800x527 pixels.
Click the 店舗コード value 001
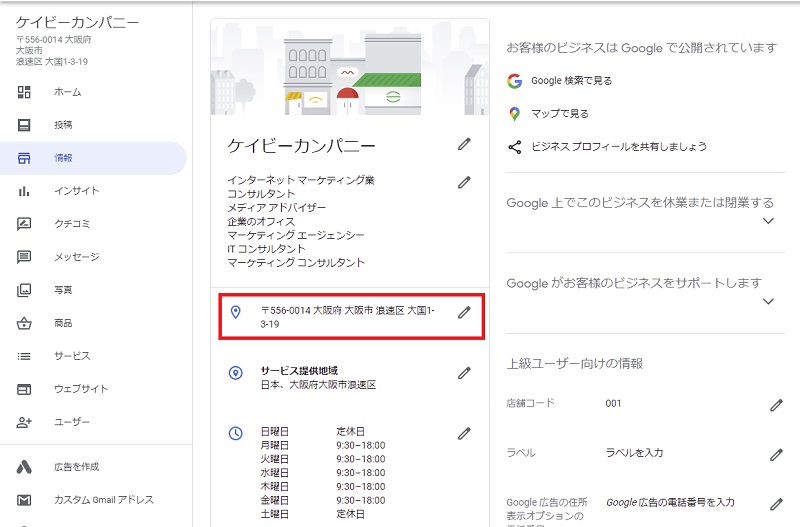(613, 404)
